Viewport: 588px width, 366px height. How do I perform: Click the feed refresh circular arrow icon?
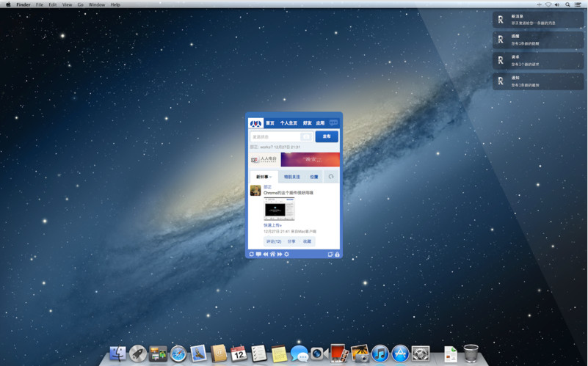coord(331,177)
